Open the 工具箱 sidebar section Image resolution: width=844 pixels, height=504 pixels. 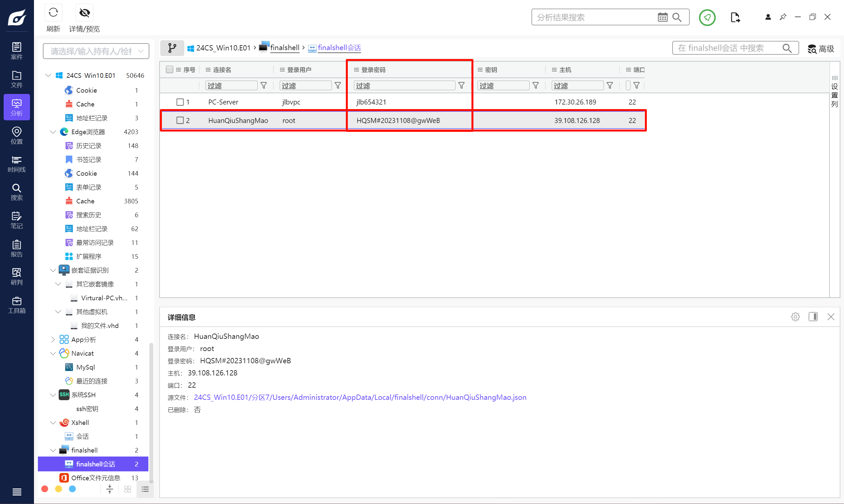(16, 305)
